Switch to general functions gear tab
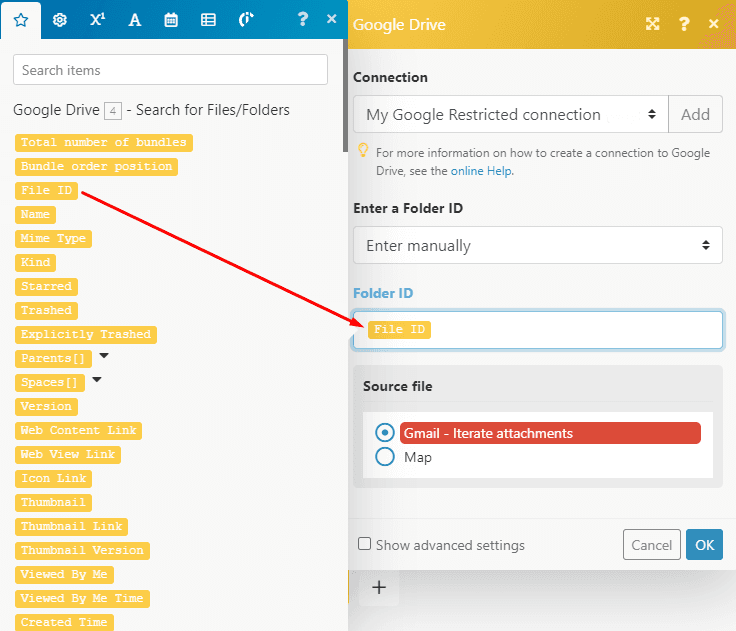Viewport: 736px width, 631px height. pos(59,20)
